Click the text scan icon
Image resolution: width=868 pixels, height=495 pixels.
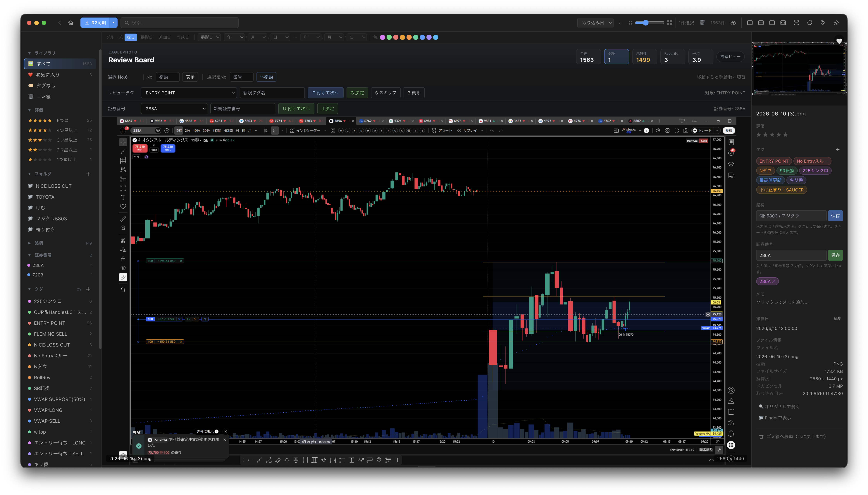click(x=796, y=23)
